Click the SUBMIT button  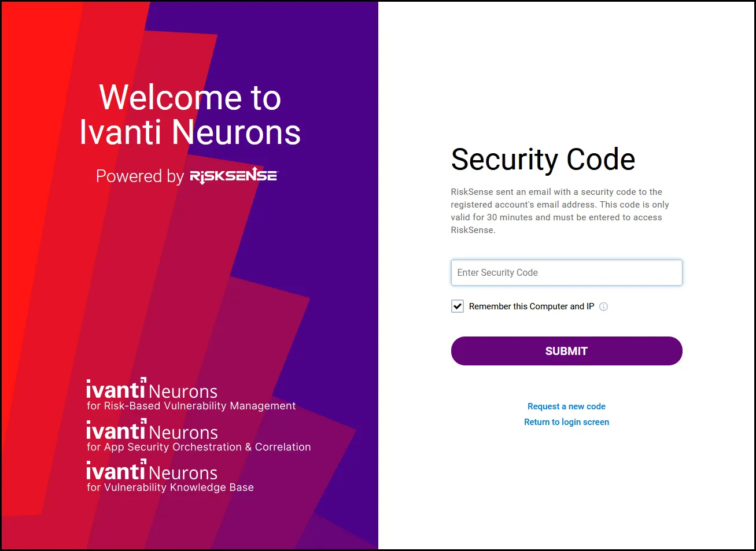[x=567, y=351]
